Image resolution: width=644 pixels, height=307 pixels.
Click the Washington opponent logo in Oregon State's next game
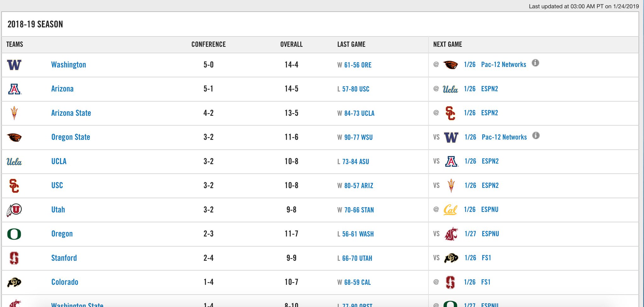tap(451, 137)
